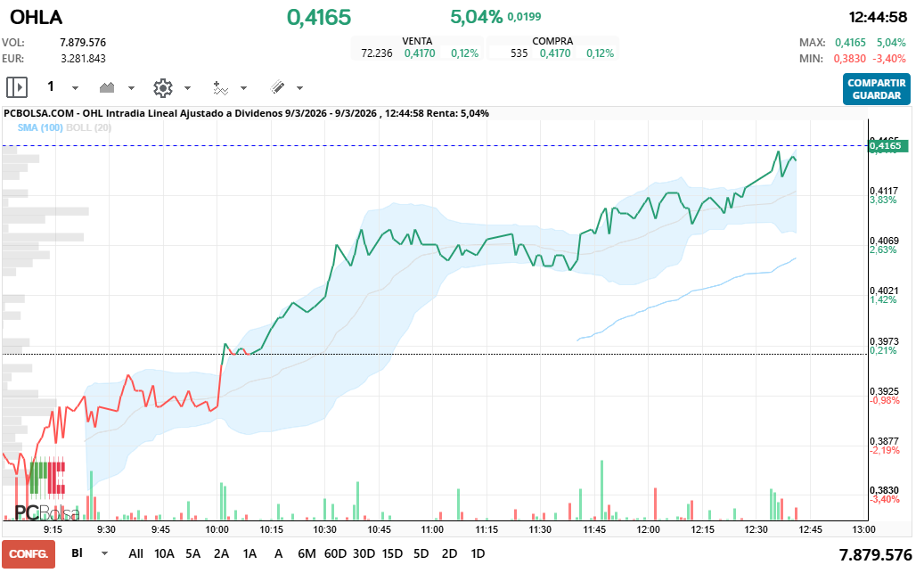Click the green current price label 0,4165

tap(886, 144)
